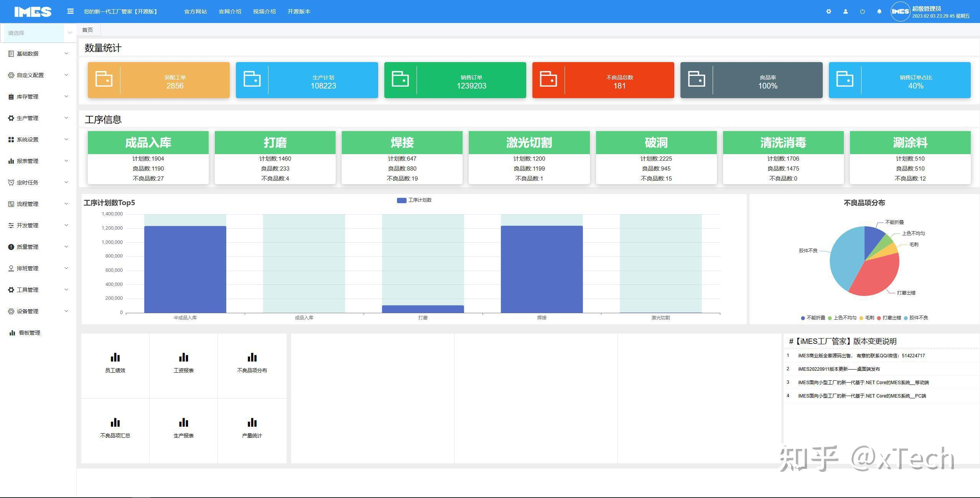Toggle 毛刺 legend item in pie chart
This screenshot has height=498, width=980.
tap(866, 318)
